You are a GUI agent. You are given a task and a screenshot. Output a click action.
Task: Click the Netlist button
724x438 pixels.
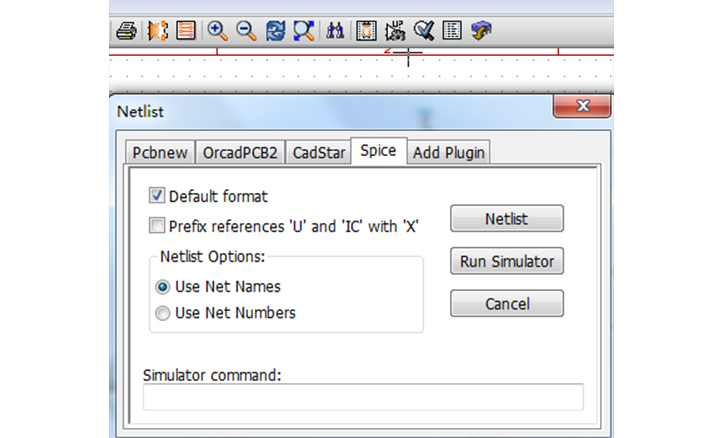[507, 219]
